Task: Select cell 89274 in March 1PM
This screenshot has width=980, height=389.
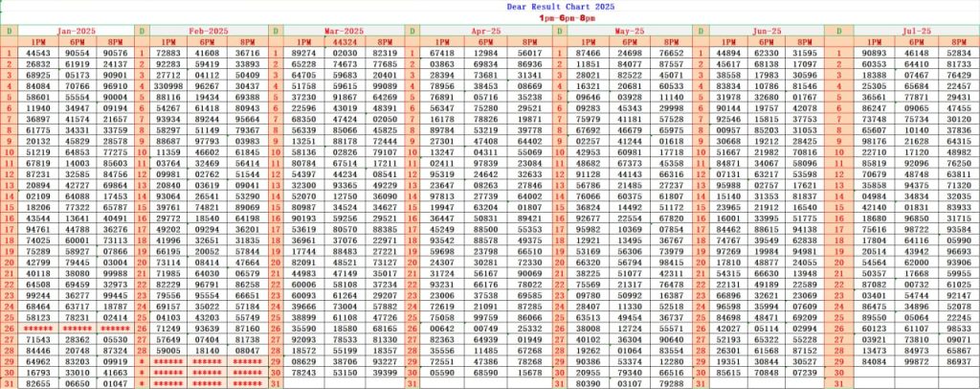Action: tap(303, 53)
